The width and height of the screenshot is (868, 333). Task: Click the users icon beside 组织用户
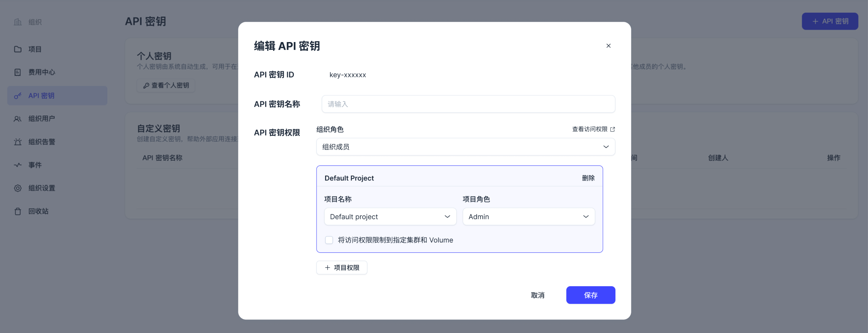[18, 119]
